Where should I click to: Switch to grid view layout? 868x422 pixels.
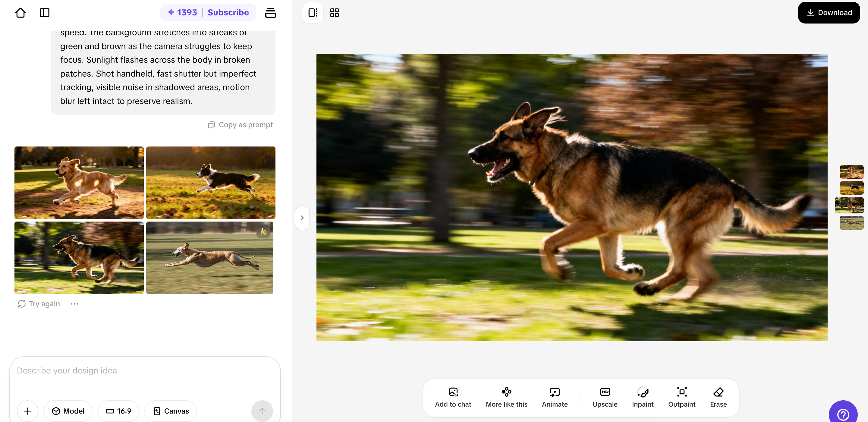pos(334,13)
